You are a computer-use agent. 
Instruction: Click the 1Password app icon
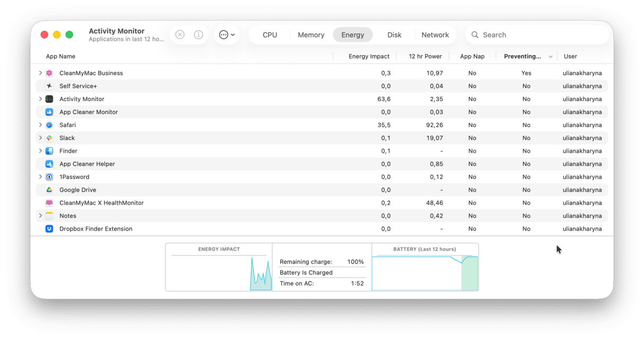pos(49,177)
